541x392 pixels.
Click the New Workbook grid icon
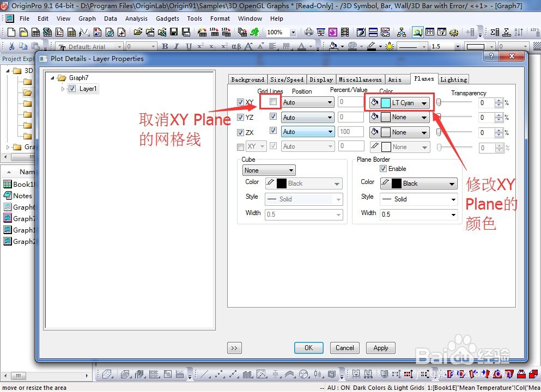35,33
